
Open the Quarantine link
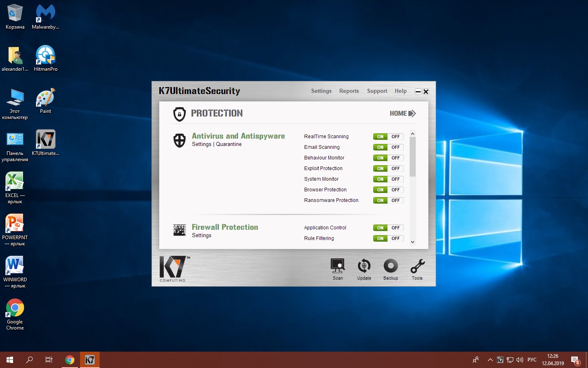coord(229,144)
